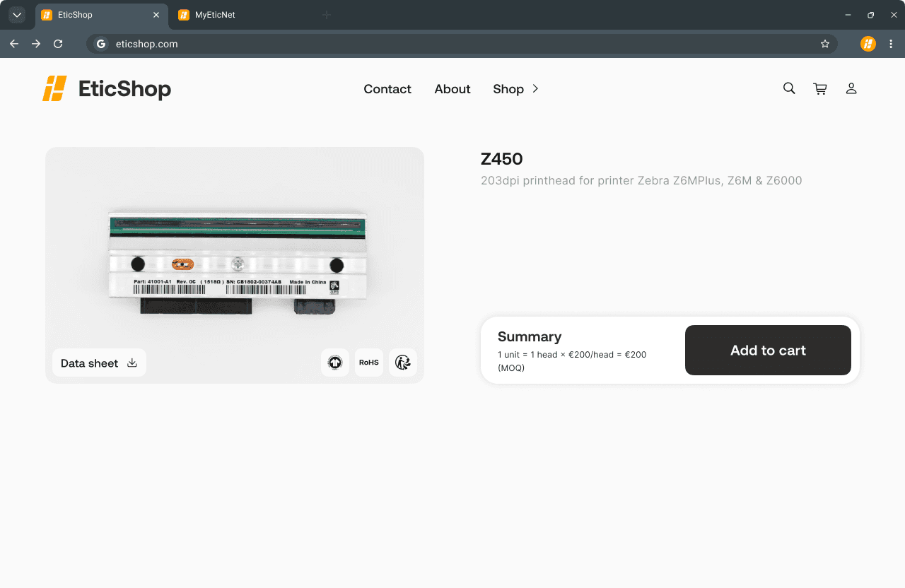Open the EticShop browser extension icon
Viewport: 905px width, 588px height.
pyautogui.click(x=868, y=44)
